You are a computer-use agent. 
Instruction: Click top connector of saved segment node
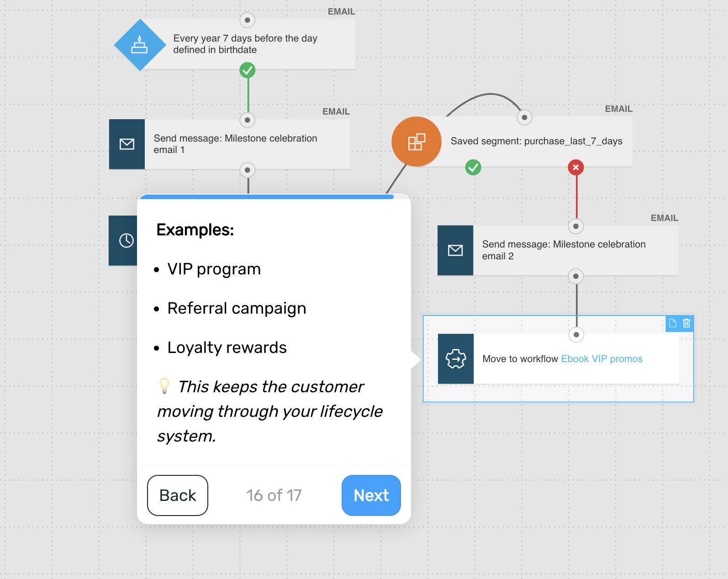[525, 117]
